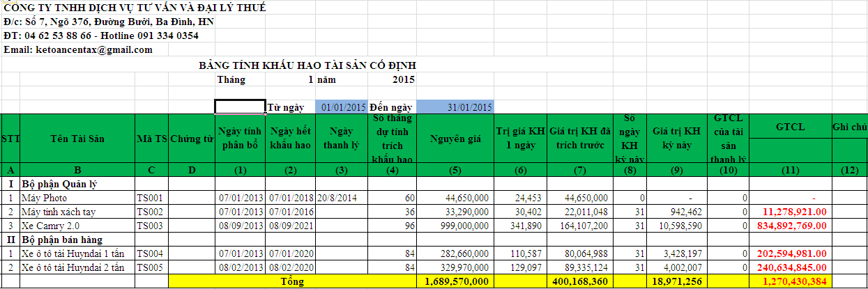Select the 'Máy tính xách tay' cell
The height and width of the screenshot is (289, 868).
coord(77,212)
